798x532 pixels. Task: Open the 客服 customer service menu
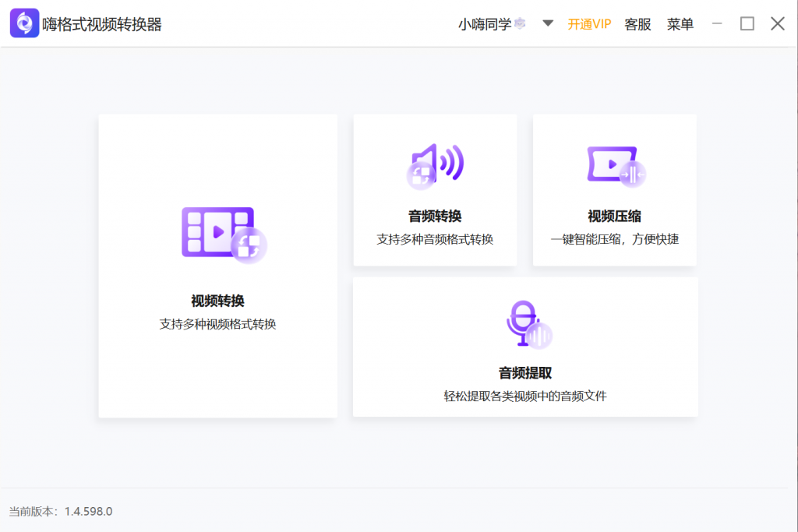[637, 24]
